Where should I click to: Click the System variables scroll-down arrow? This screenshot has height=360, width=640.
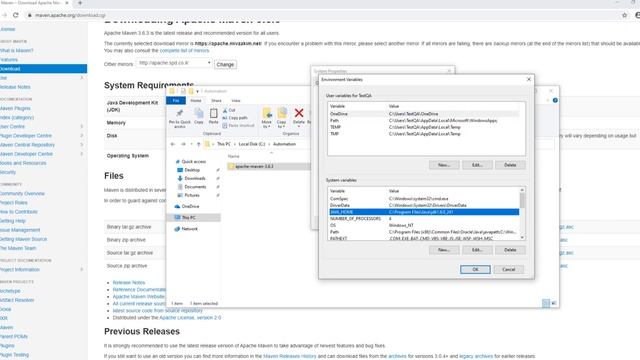(x=522, y=237)
